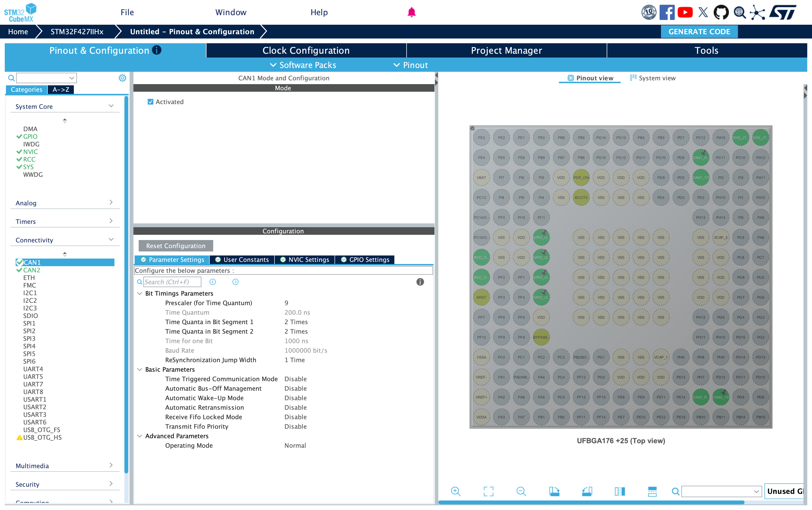This screenshot has width=812, height=510.
Task: Select GPIO under System Core
Action: [30, 137]
